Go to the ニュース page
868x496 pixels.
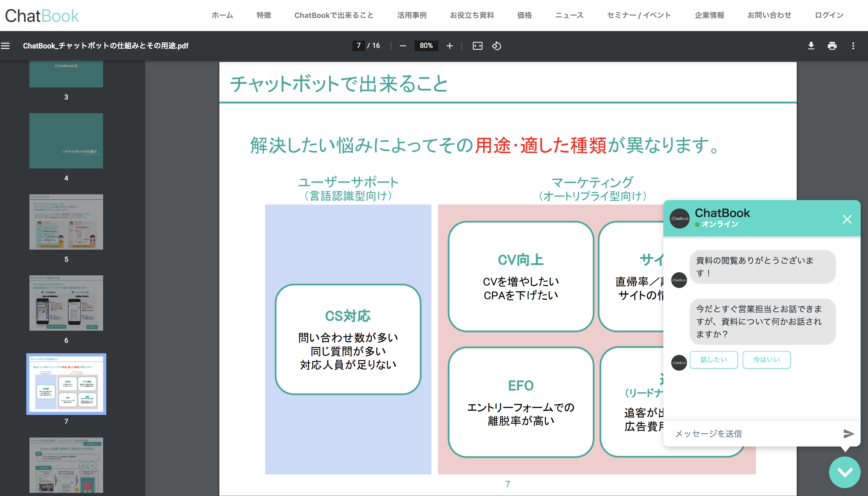(x=569, y=15)
